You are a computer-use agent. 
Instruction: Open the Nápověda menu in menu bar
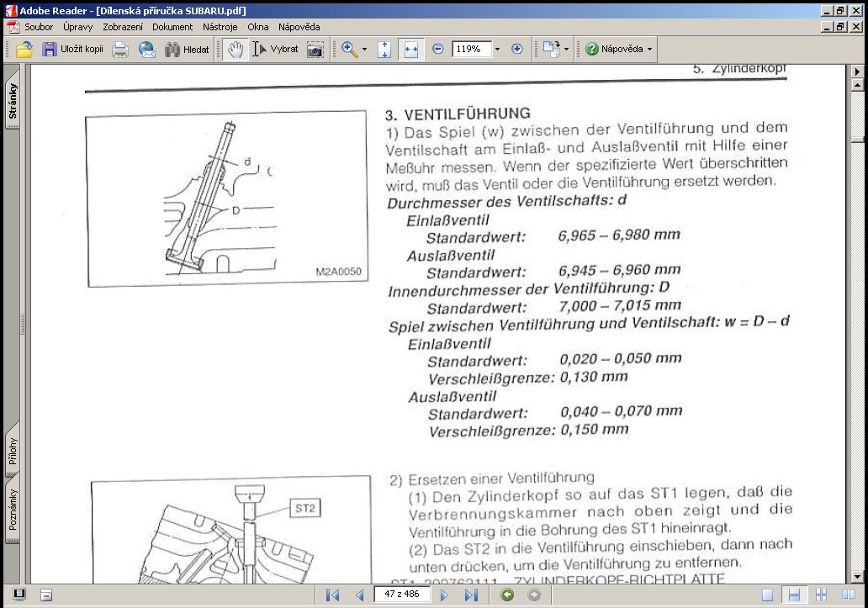299,27
